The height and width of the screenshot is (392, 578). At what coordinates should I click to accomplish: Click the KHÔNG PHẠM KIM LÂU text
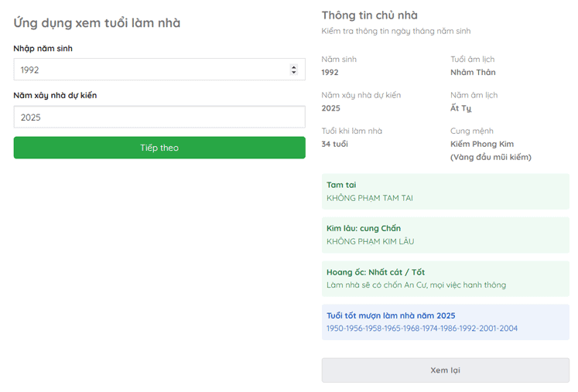[x=370, y=241]
